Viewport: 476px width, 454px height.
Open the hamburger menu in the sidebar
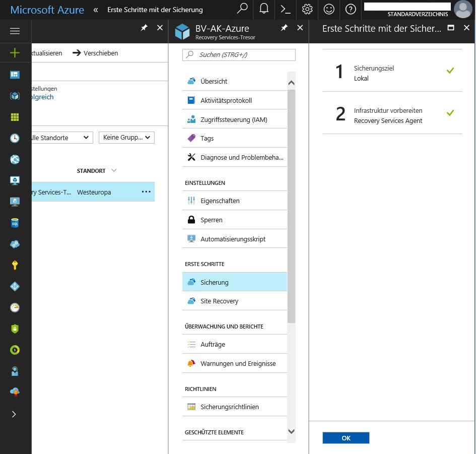click(x=15, y=31)
